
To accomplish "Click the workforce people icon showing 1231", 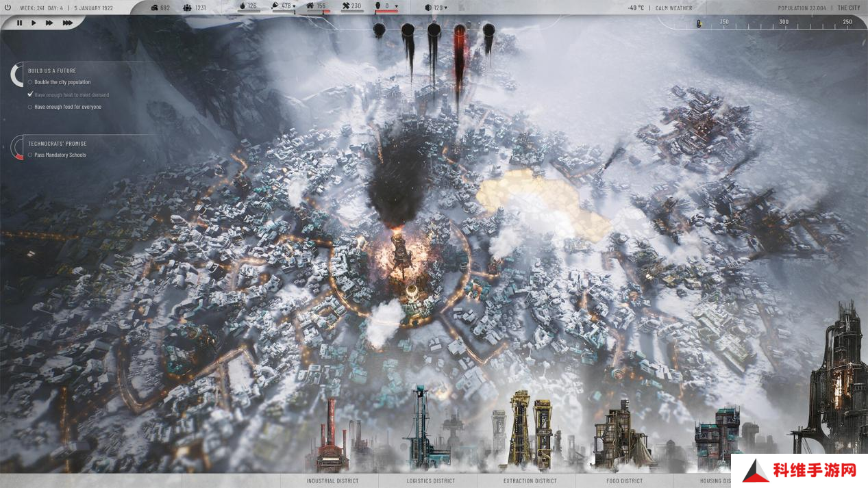I will (188, 8).
